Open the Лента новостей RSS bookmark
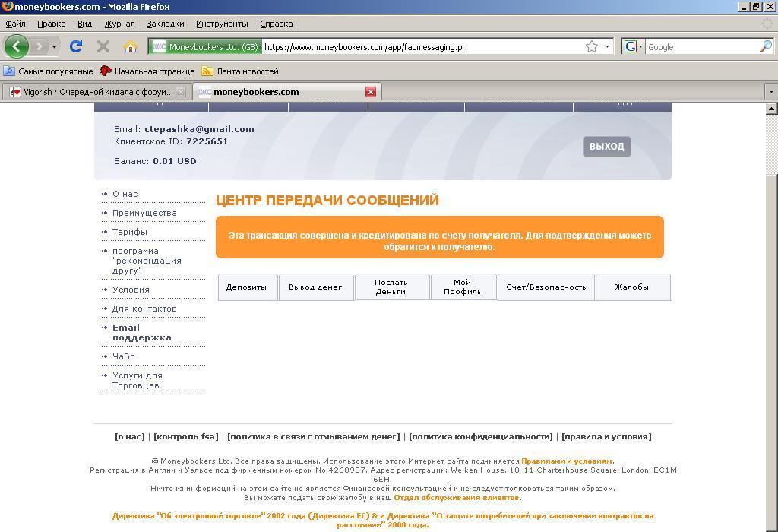 [x=240, y=71]
